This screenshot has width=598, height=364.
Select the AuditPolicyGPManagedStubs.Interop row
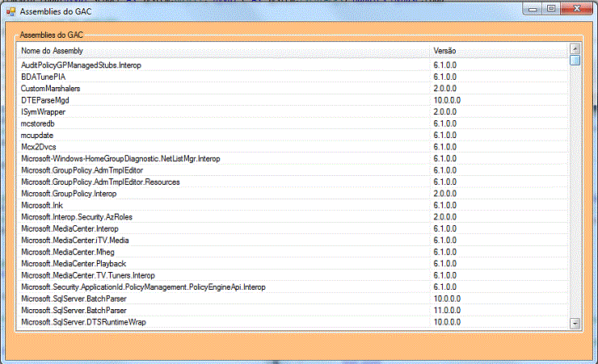pyautogui.click(x=293, y=65)
